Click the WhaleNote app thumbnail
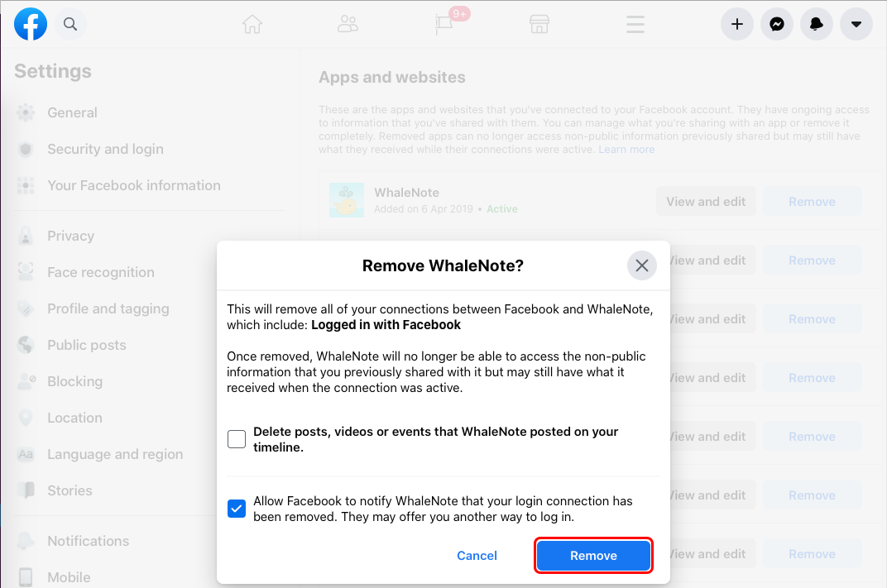 tap(346, 200)
